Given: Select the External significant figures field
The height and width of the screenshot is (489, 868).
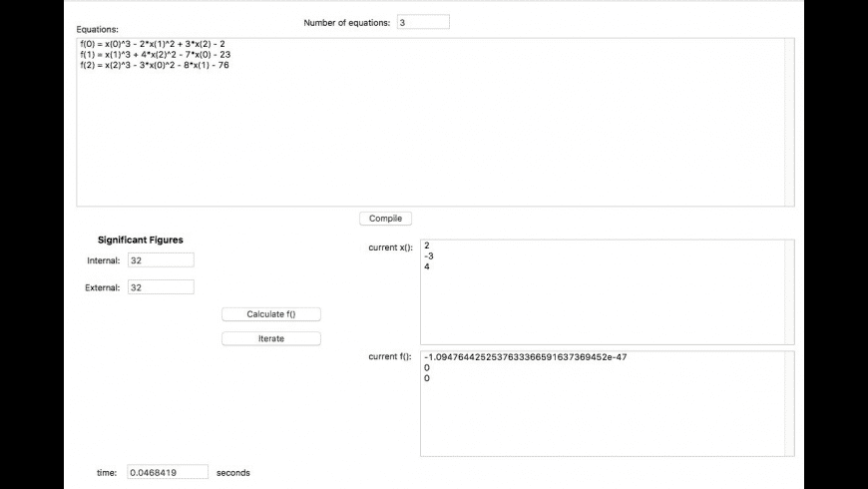Looking at the screenshot, I should (x=161, y=287).
